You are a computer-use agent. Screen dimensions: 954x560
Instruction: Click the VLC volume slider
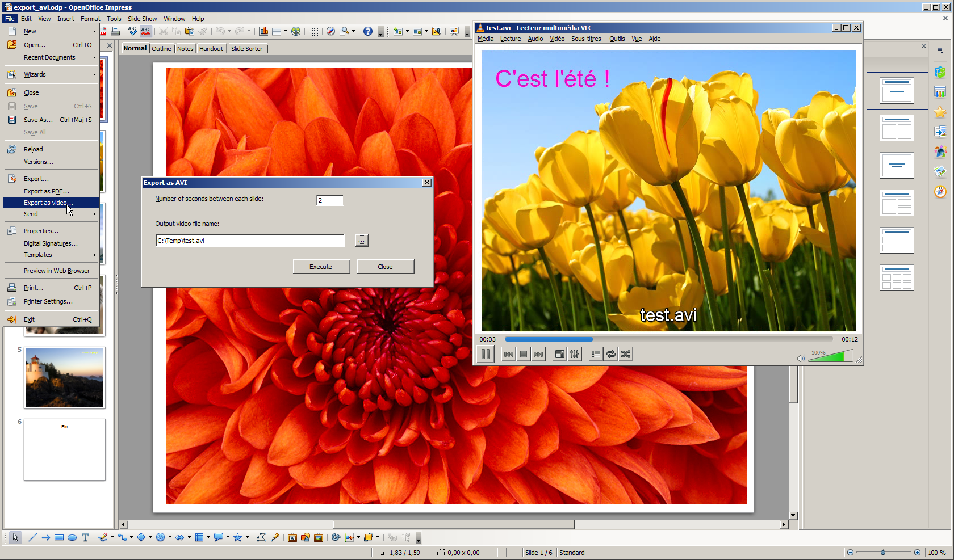830,357
